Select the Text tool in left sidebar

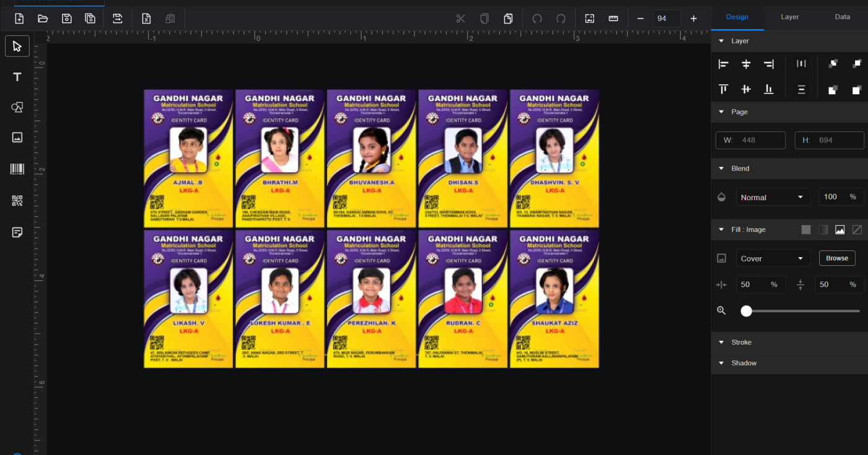pos(17,77)
